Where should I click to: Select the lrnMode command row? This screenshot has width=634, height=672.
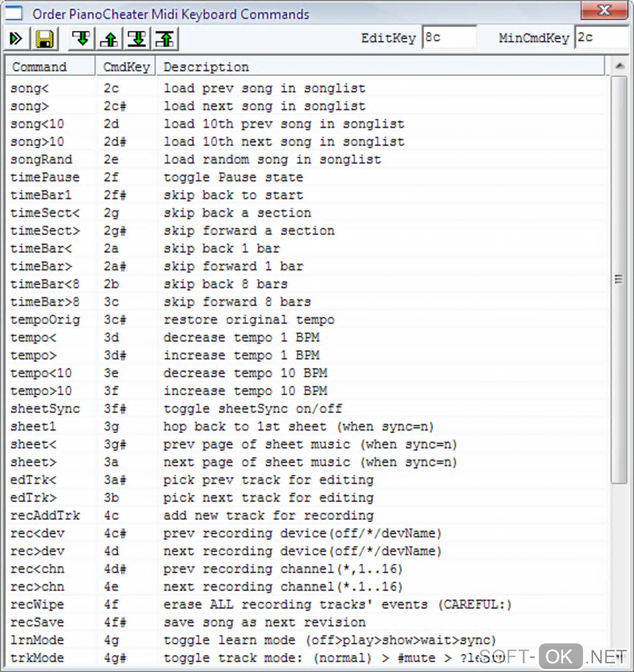(308, 640)
